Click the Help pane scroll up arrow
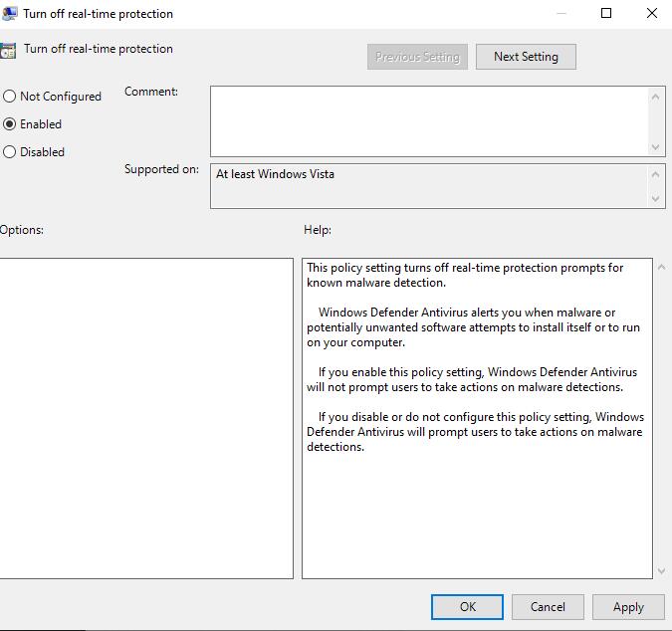 (x=662, y=267)
